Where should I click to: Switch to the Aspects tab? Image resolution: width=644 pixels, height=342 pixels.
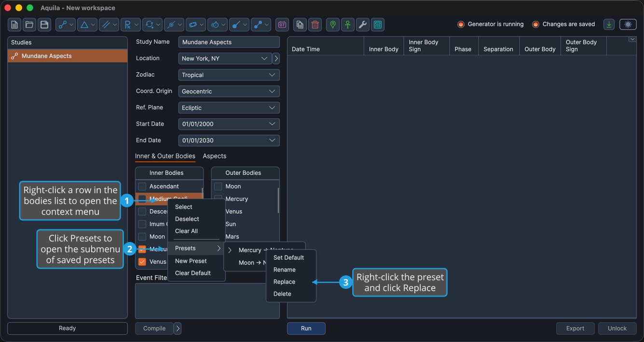coord(215,156)
